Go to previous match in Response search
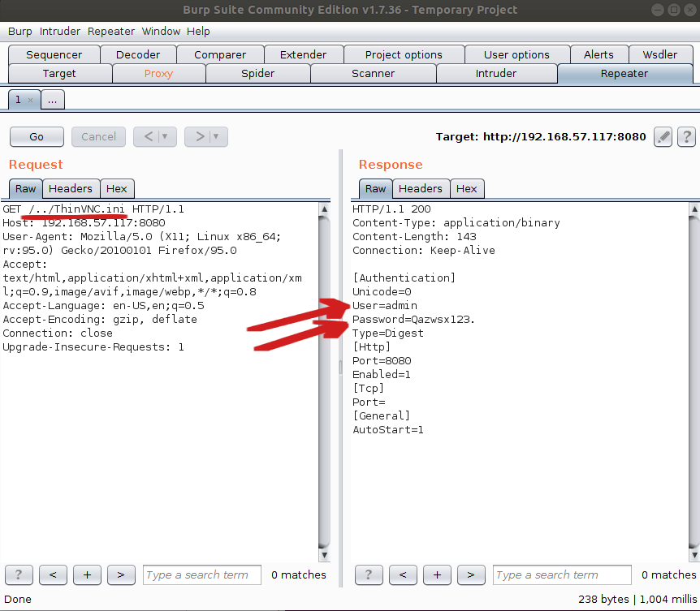The width and height of the screenshot is (700, 611). (x=403, y=574)
